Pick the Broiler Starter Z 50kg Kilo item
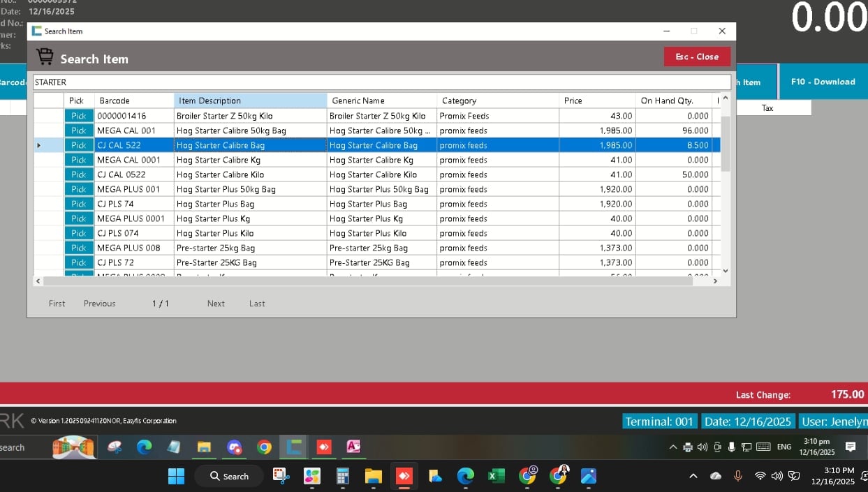Screen dimensions: 868x492 78,116
